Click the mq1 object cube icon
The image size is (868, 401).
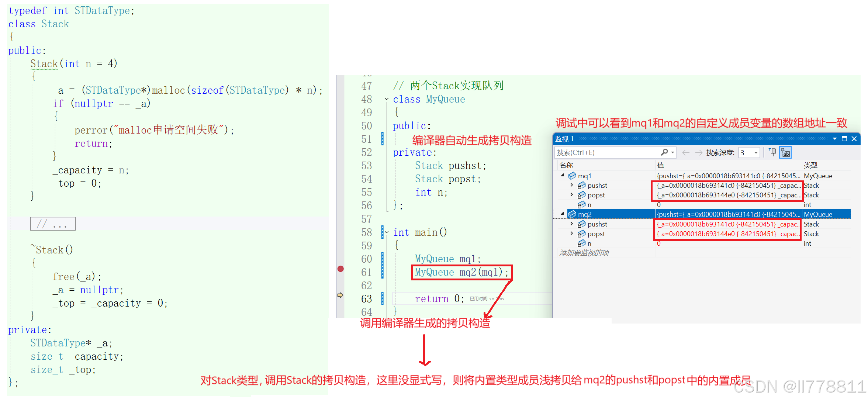click(572, 176)
